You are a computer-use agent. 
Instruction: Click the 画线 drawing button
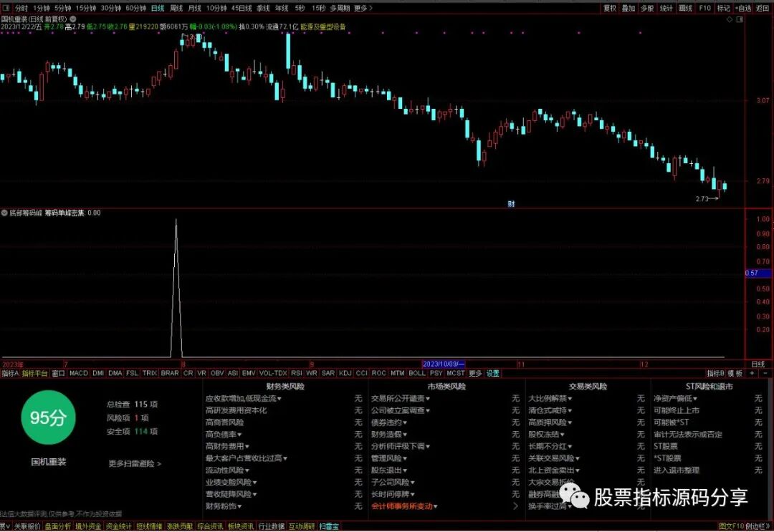click(685, 9)
